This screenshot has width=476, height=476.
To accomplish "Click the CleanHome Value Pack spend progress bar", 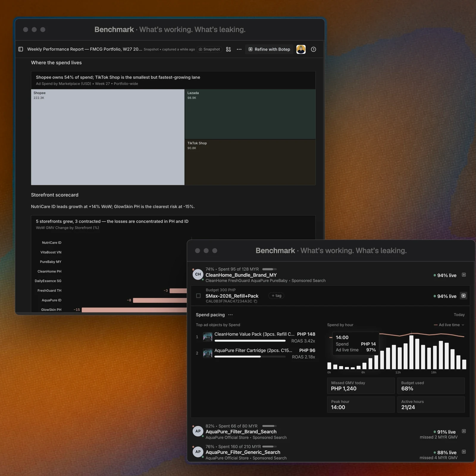I will click(x=250, y=341).
